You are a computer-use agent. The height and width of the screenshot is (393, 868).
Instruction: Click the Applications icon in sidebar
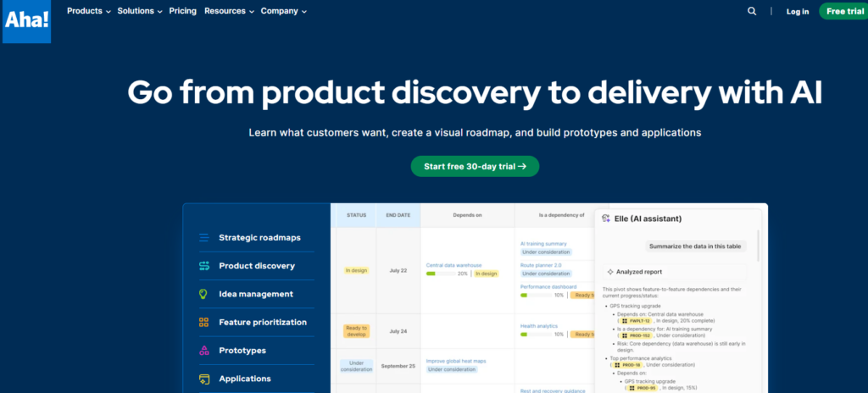(x=203, y=379)
